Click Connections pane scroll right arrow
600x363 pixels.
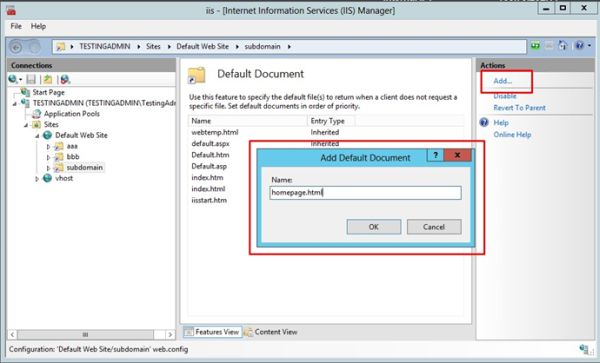pyautogui.click(x=170, y=335)
